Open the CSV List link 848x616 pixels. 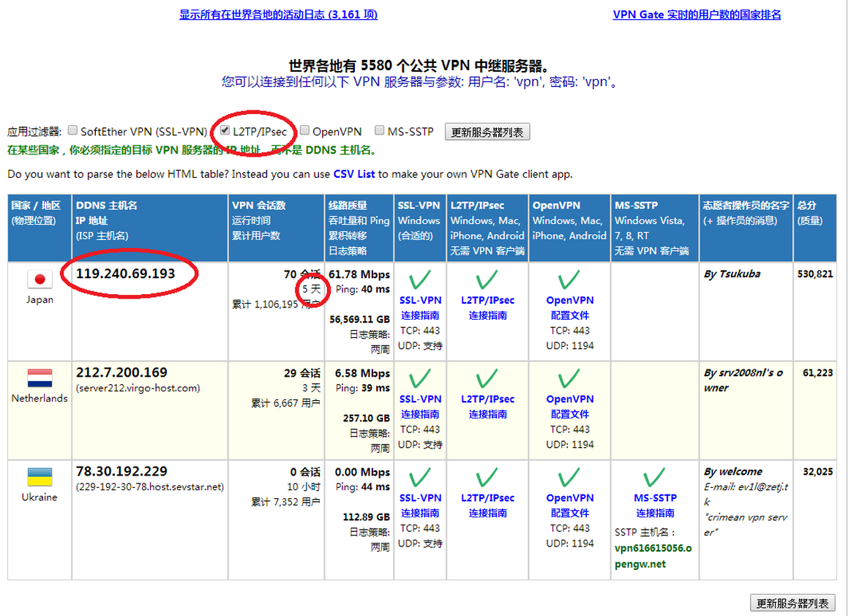(354, 174)
